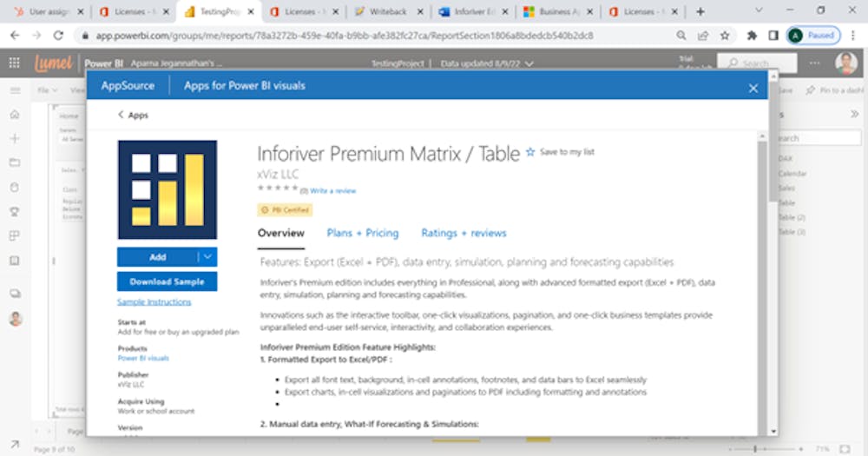Open Browse folder icon in sidebar
This screenshot has height=456, width=868.
(15, 163)
